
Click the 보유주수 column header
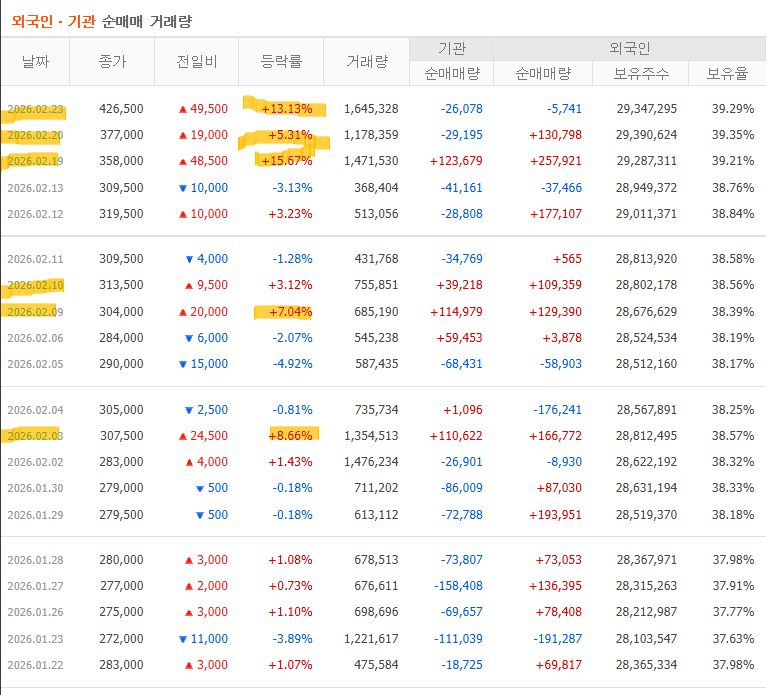click(645, 74)
